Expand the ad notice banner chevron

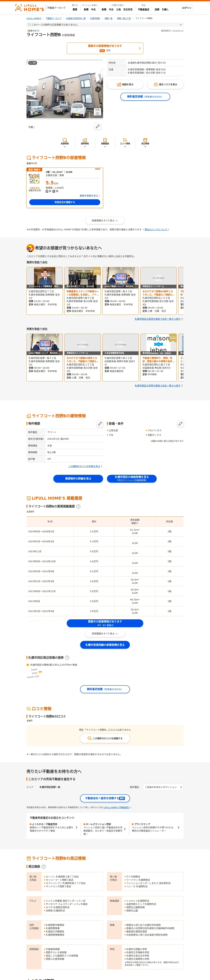tap(181, 25)
